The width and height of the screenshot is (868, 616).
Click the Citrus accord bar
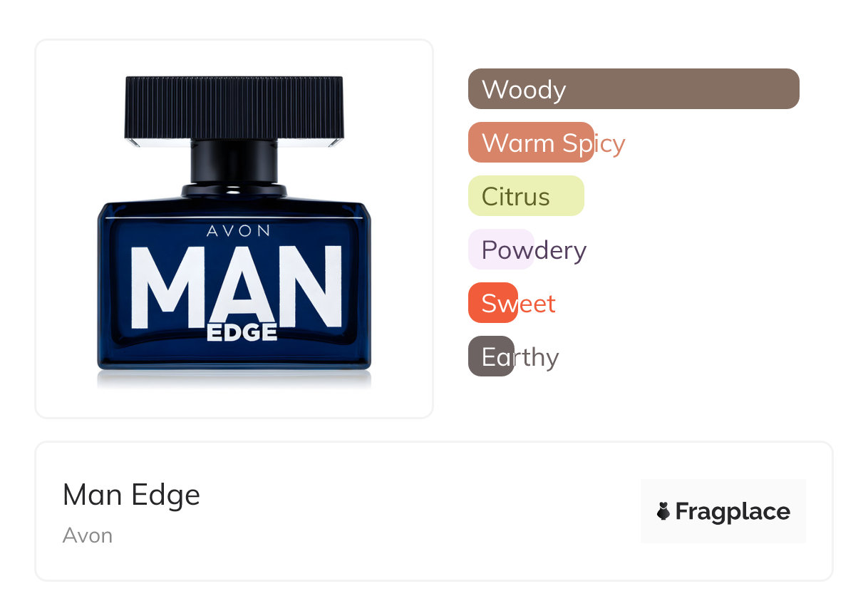tap(526, 196)
